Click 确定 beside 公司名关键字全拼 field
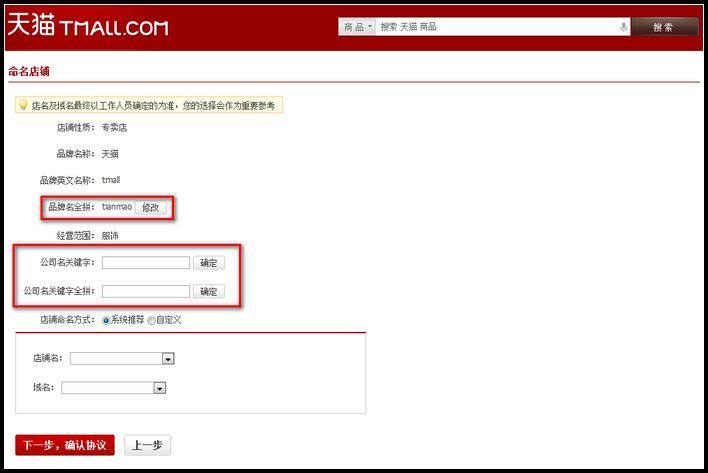The width and height of the screenshot is (708, 473). [x=209, y=292]
